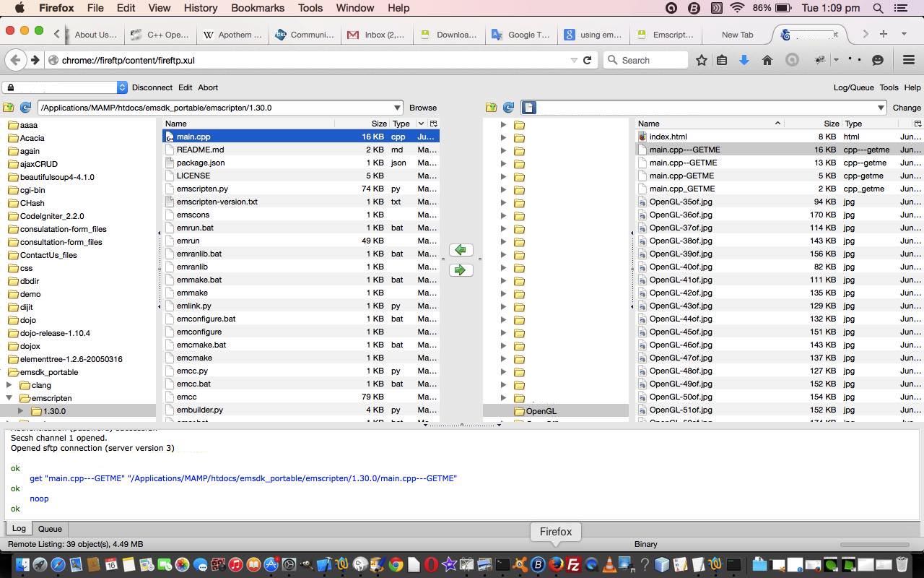Open the FireFTP Tools menu

coord(889,87)
